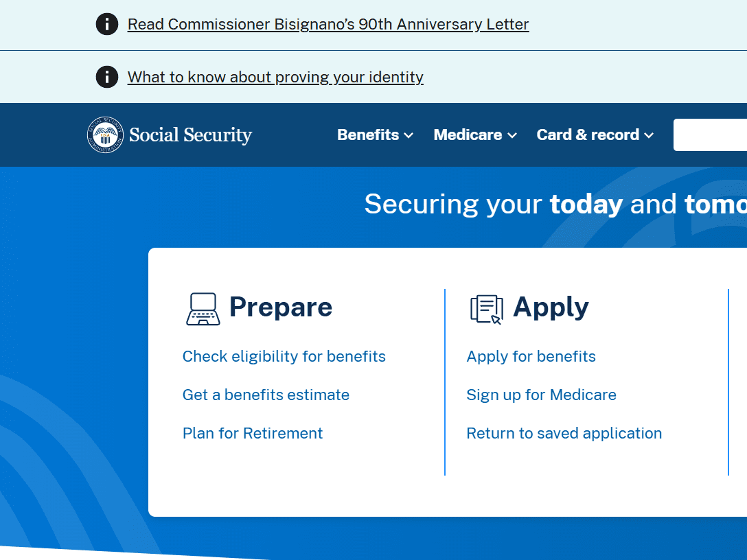
Task: Click info icon next to Anniversary Letter
Action: click(x=107, y=24)
